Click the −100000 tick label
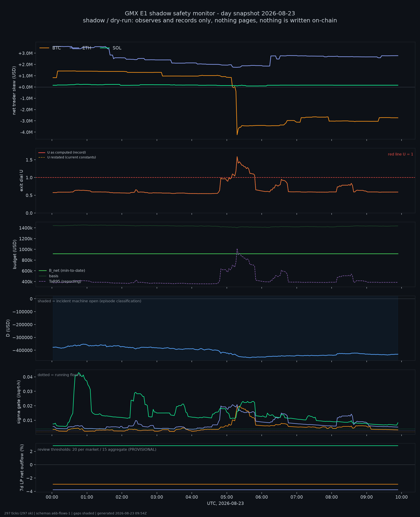 point(23,312)
